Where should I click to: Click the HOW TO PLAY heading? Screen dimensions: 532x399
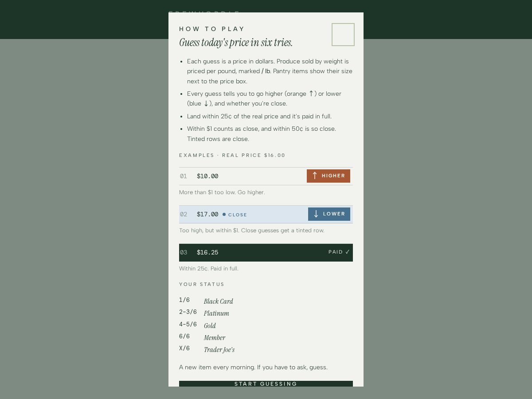pos(212,29)
